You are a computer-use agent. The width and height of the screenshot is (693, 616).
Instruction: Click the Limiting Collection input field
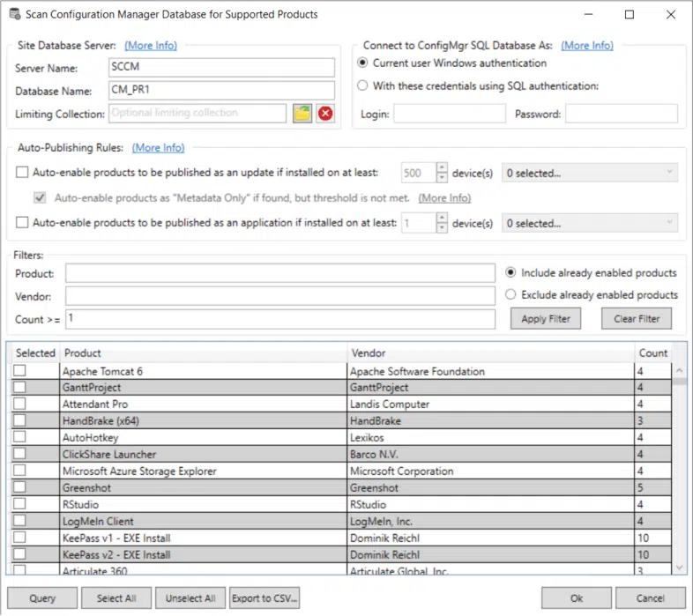coord(197,114)
